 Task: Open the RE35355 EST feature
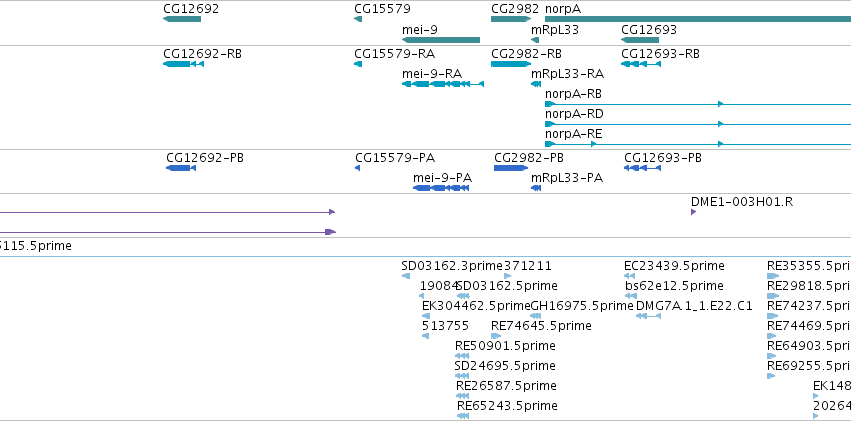pos(773,276)
